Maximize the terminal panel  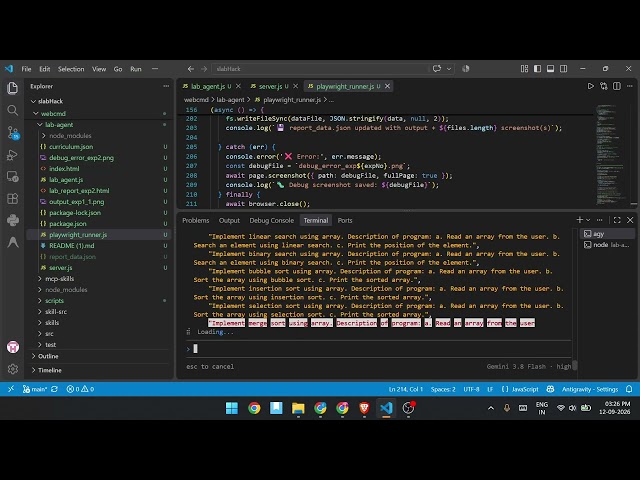tap(617, 220)
